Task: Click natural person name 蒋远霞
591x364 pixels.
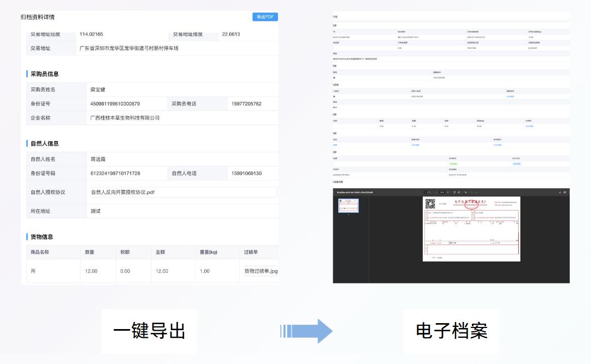Action: tap(98, 159)
